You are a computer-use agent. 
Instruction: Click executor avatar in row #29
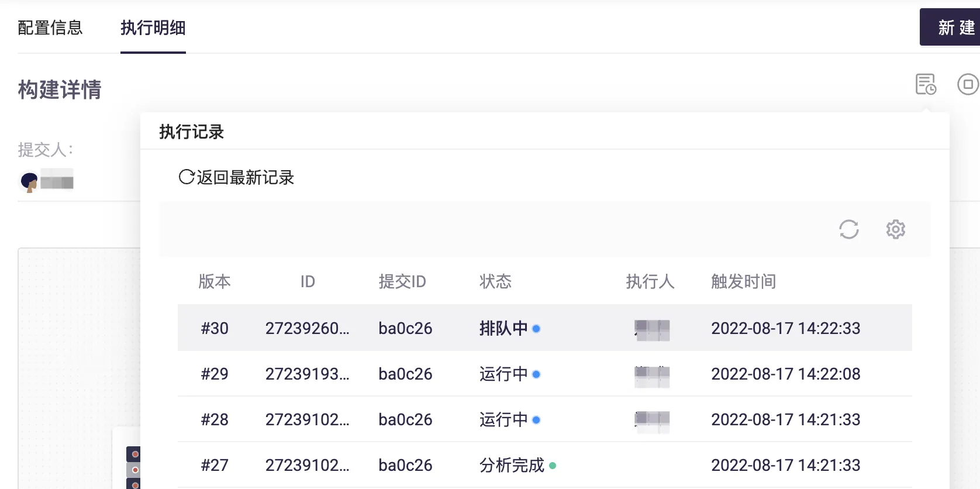[x=652, y=376]
